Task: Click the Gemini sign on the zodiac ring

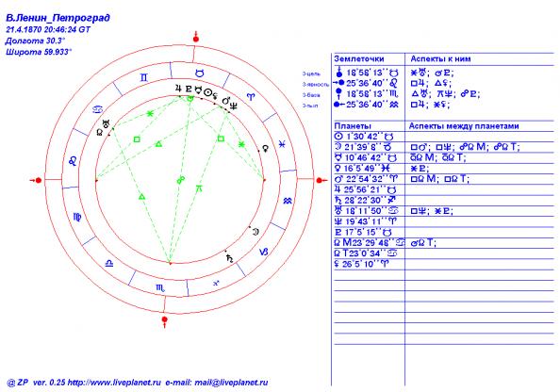Action: pos(143,77)
